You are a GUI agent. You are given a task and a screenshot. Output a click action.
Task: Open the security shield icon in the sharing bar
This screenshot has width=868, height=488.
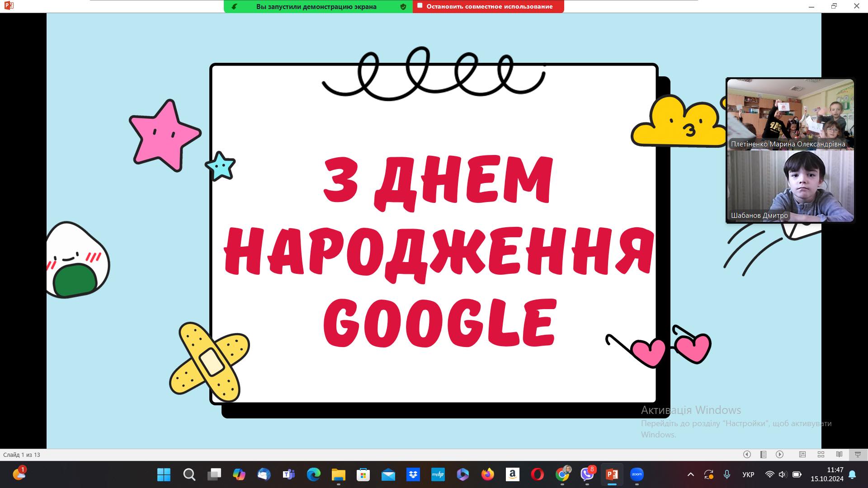(x=403, y=6)
